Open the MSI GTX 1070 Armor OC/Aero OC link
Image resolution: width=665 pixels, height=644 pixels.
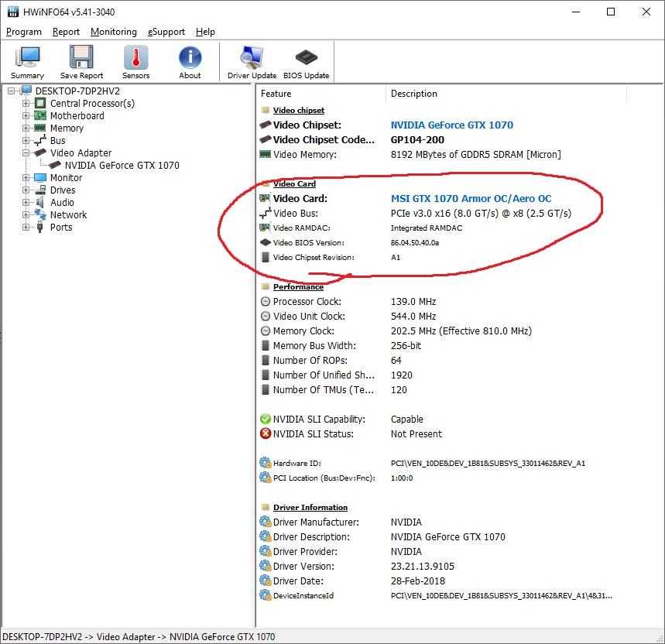[471, 198]
